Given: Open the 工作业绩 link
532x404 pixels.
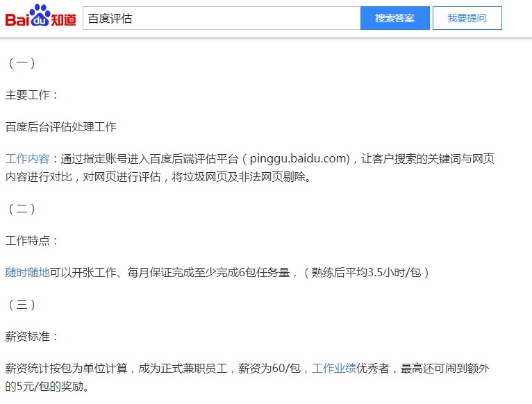Looking at the screenshot, I should click(x=334, y=368).
